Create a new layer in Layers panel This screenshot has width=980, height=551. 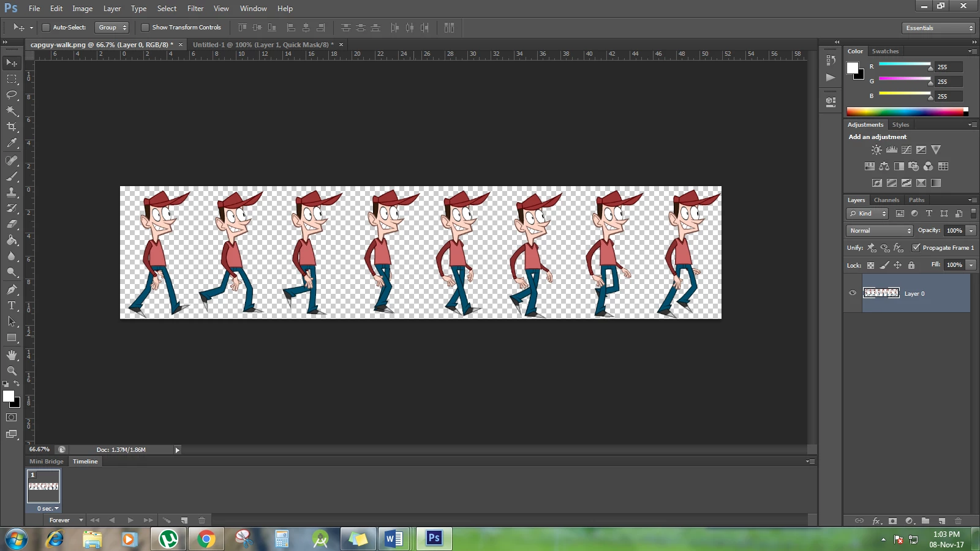(942, 521)
